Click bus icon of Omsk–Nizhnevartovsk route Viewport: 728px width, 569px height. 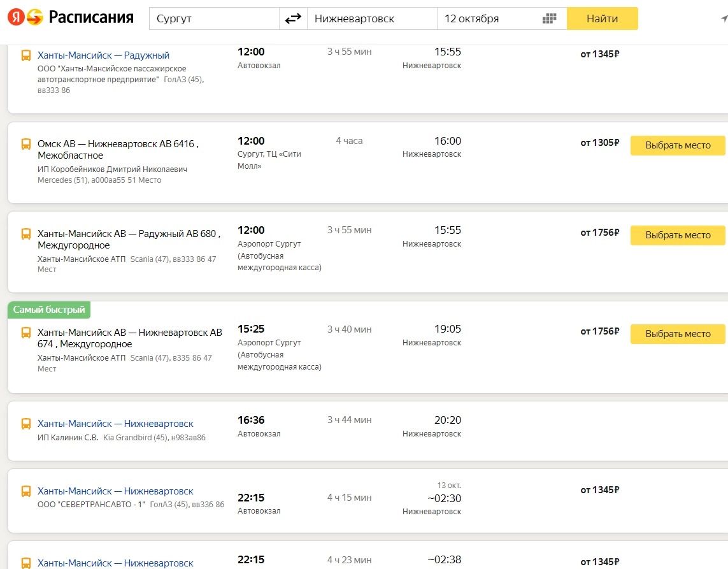pyautogui.click(x=26, y=145)
